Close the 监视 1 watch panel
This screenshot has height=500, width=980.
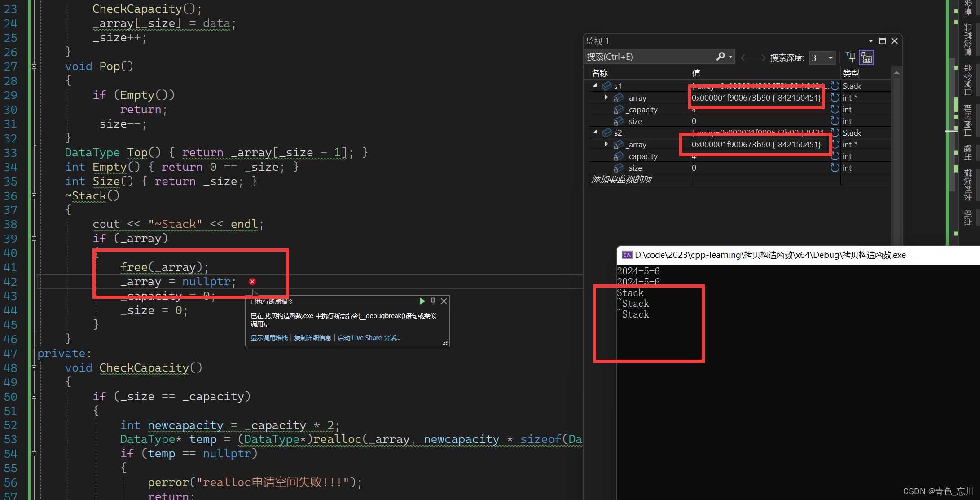click(894, 41)
